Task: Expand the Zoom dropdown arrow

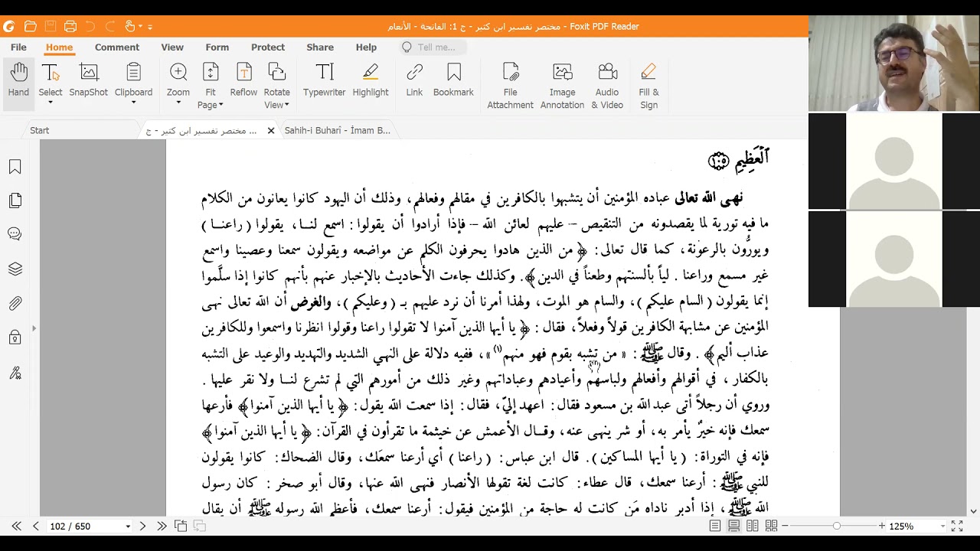Action: tap(178, 103)
